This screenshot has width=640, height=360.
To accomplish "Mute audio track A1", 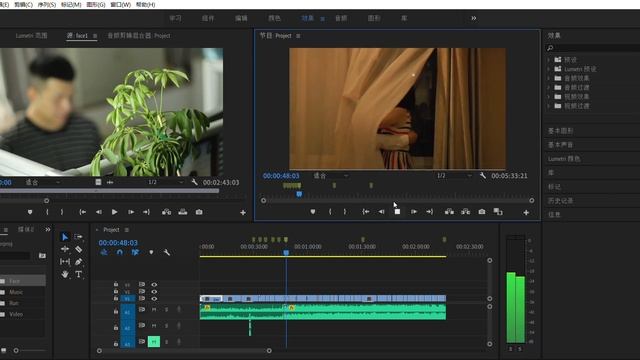I will point(154,309).
